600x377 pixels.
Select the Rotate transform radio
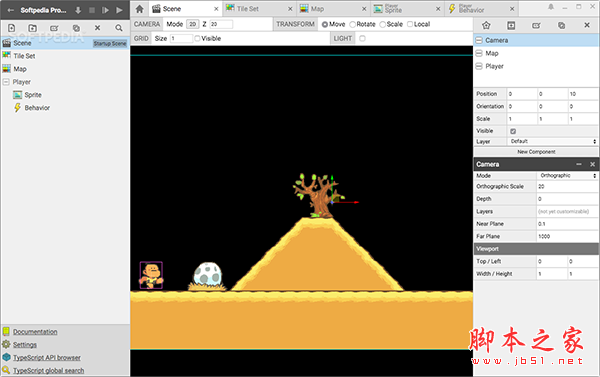352,24
